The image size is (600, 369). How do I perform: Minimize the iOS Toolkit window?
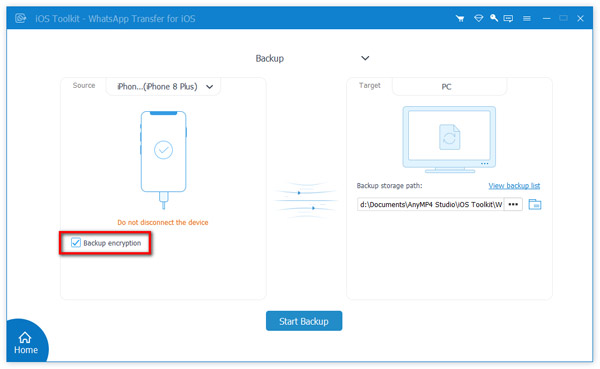click(546, 18)
